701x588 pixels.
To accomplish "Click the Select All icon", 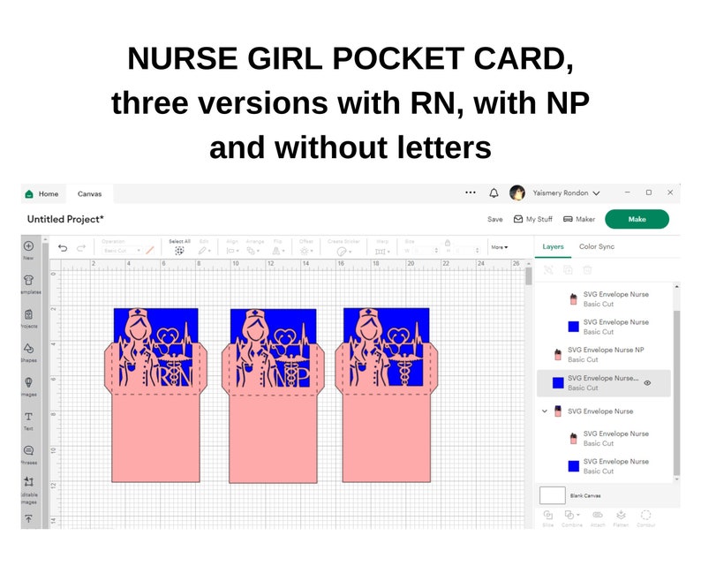I will pos(179,251).
